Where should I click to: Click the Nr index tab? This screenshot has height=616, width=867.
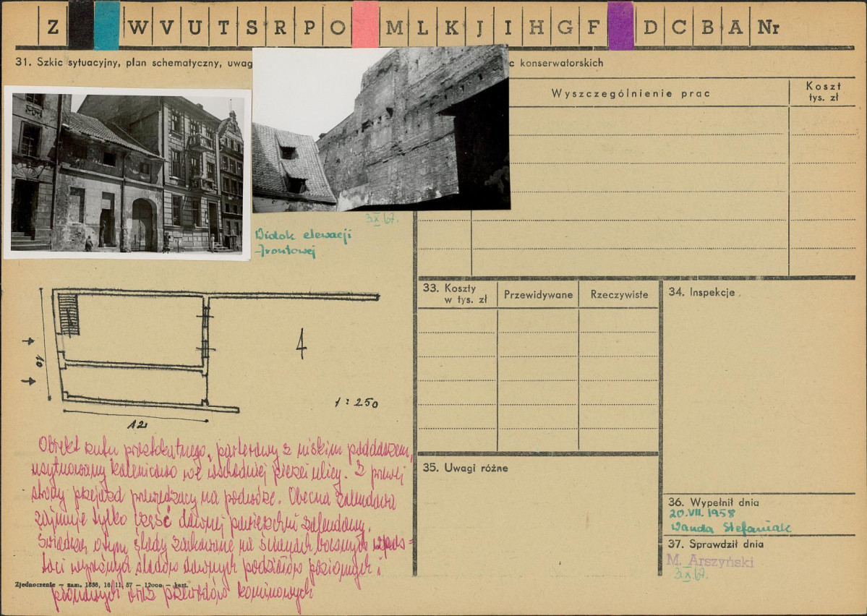(769, 27)
